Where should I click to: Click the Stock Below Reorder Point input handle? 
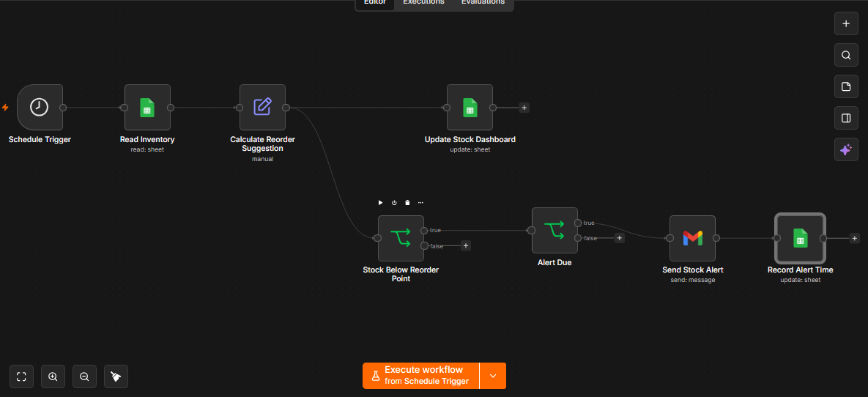point(377,238)
